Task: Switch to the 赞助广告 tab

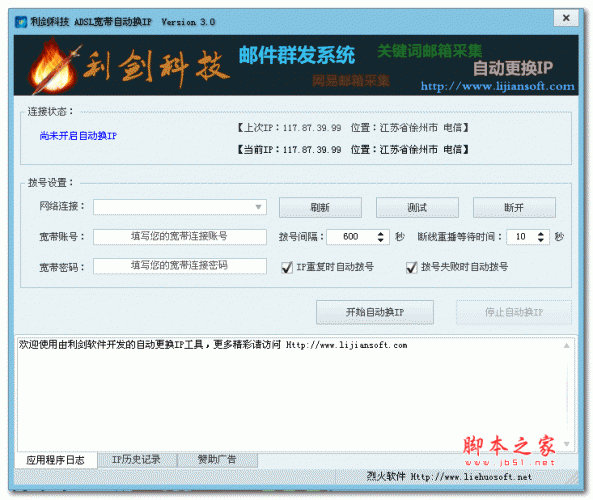Action: (x=217, y=460)
